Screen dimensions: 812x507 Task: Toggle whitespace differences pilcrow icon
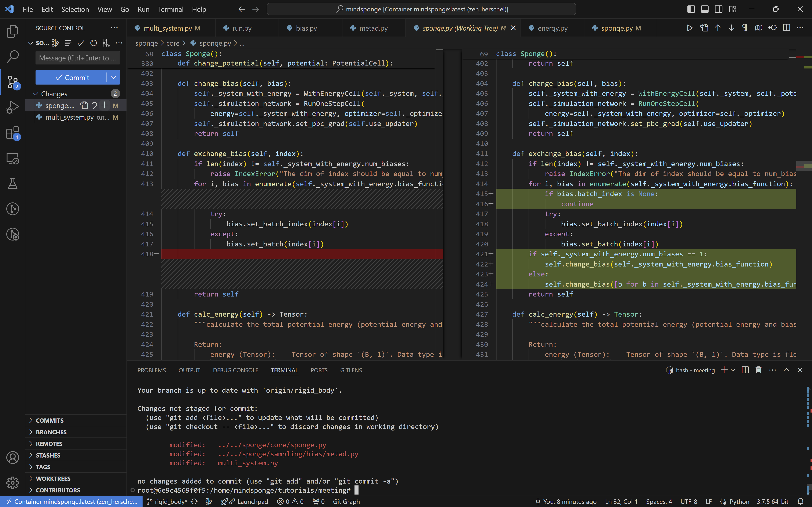tap(745, 28)
